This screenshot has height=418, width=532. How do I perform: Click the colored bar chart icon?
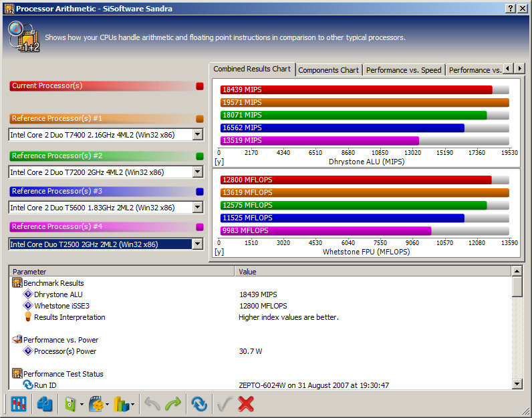pyautogui.click(x=122, y=404)
